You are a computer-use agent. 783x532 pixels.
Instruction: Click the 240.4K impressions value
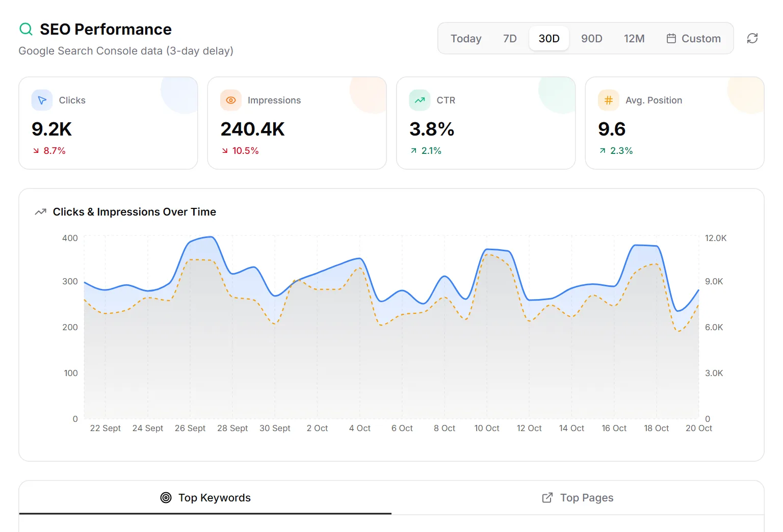tap(253, 129)
